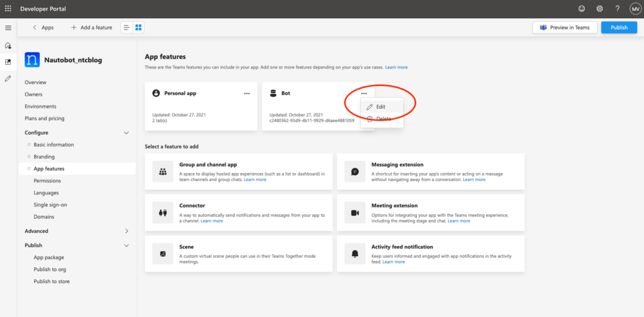
Task: Click Preview in Teams button
Action: (x=565, y=28)
